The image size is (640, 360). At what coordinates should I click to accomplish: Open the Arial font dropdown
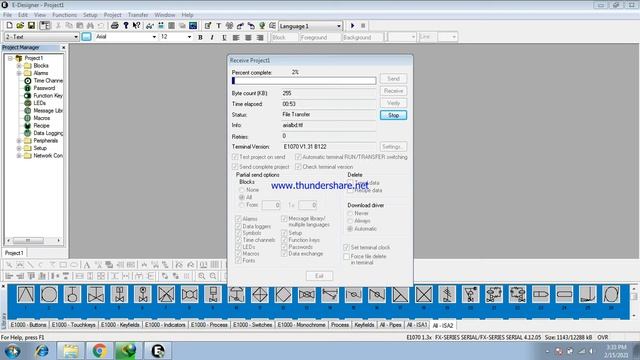coord(154,37)
